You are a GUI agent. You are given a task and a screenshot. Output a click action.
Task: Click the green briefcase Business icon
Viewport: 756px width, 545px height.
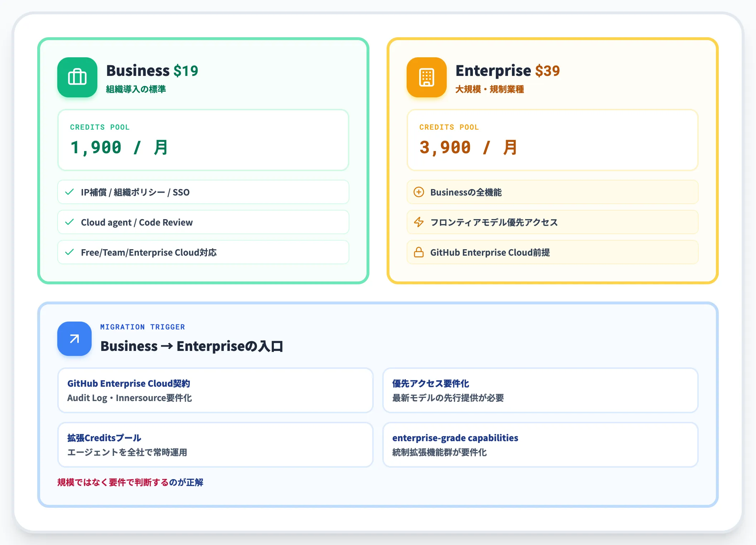pyautogui.click(x=77, y=77)
